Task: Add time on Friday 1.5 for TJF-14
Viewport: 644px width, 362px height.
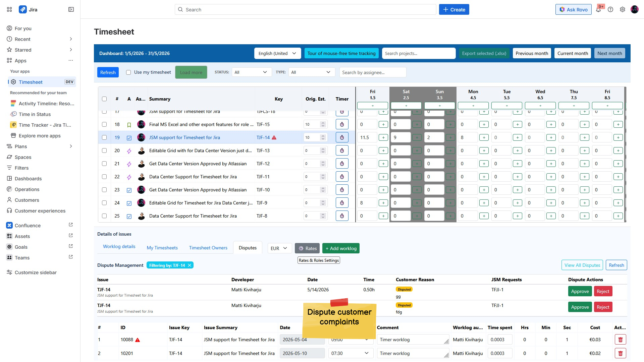Action: 383,137
